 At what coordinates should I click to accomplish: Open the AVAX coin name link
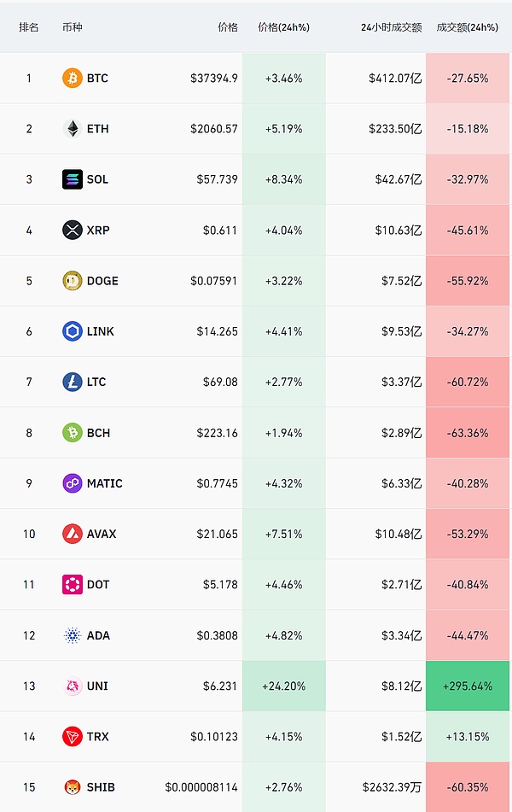coord(102,534)
